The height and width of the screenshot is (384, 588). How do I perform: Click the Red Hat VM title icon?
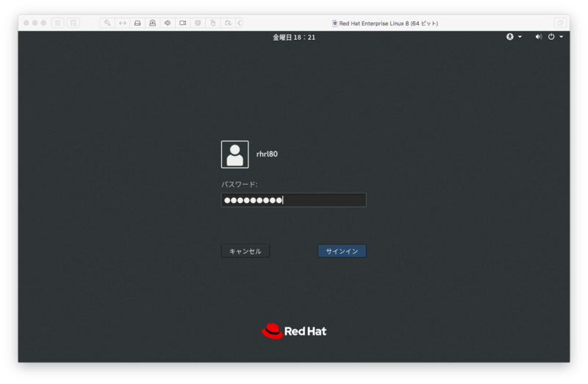point(334,24)
